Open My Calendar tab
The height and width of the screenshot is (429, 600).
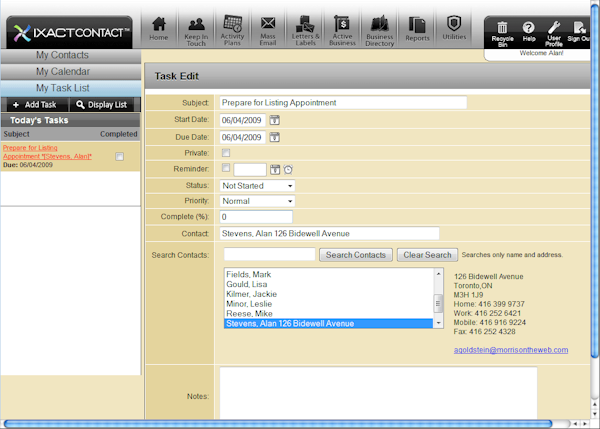pyautogui.click(x=71, y=72)
